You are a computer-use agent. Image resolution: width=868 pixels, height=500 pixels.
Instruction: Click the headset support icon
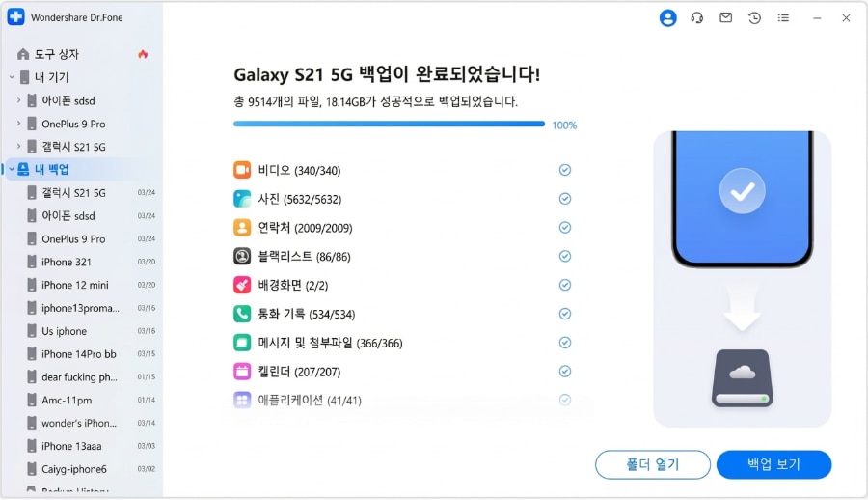point(697,18)
